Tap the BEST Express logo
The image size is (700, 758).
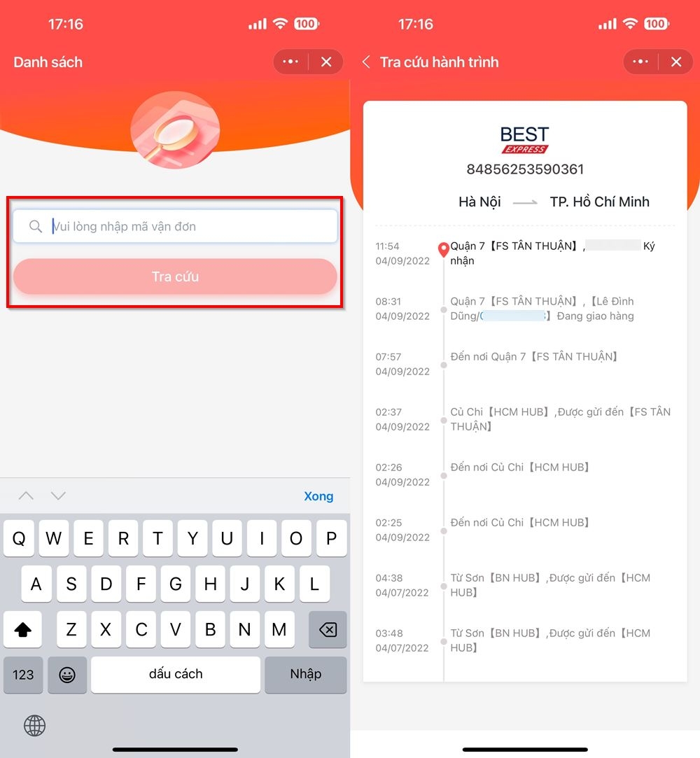pyautogui.click(x=524, y=139)
